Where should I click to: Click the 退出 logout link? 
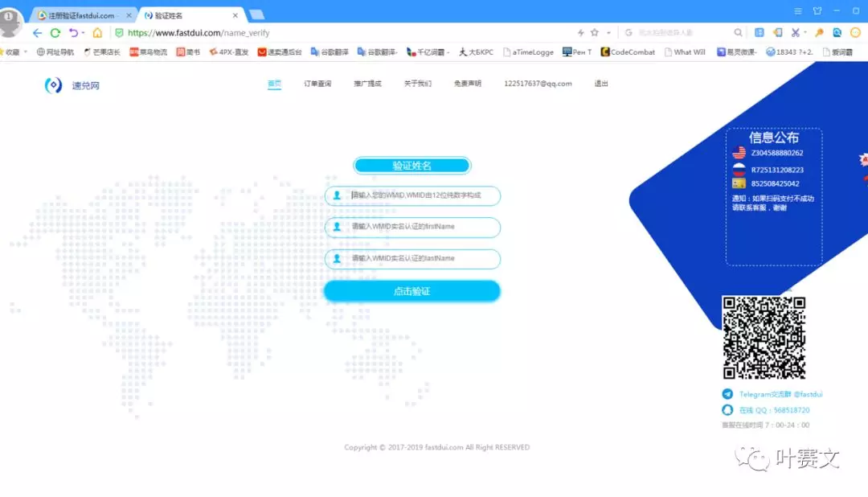(x=600, y=84)
